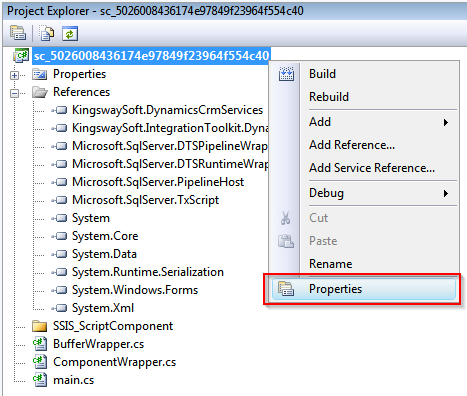The width and height of the screenshot is (467, 396).
Task: Select the C# project root node icon
Action: 21,56
